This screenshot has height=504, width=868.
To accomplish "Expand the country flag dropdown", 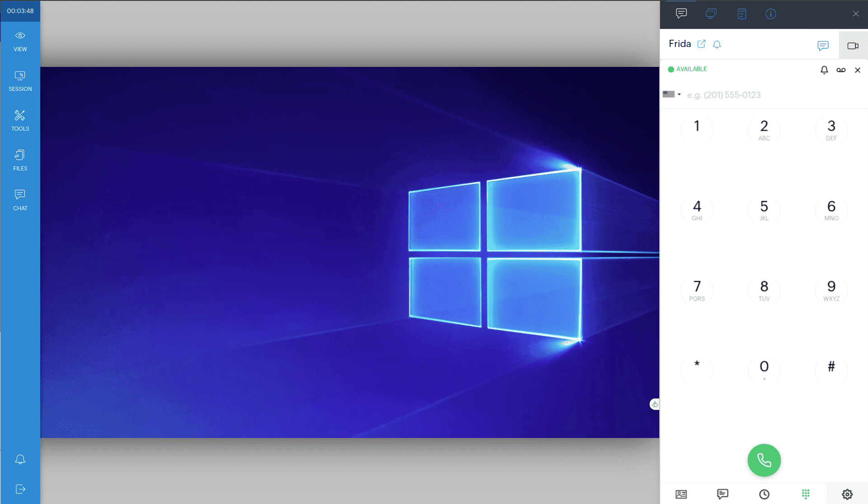I will click(672, 94).
